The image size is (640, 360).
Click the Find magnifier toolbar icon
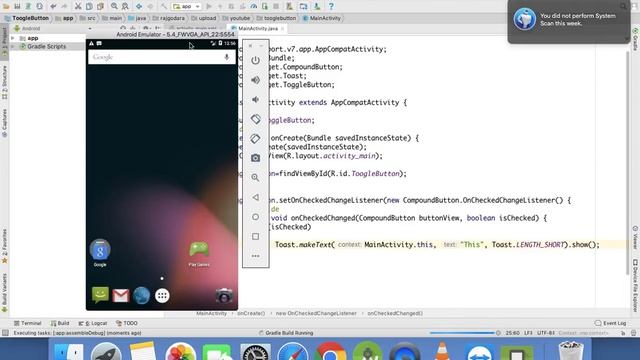pyautogui.click(x=114, y=6)
